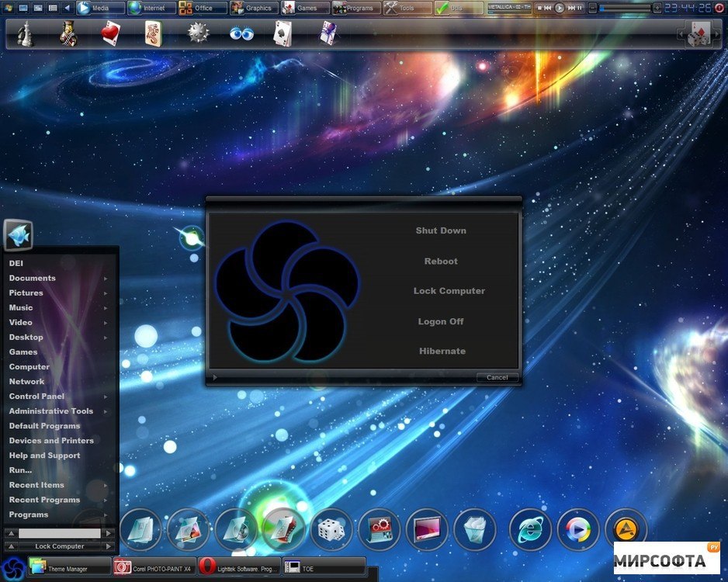728x582 pixels.
Task: Stop the Metallica track playback
Action: [x=539, y=8]
